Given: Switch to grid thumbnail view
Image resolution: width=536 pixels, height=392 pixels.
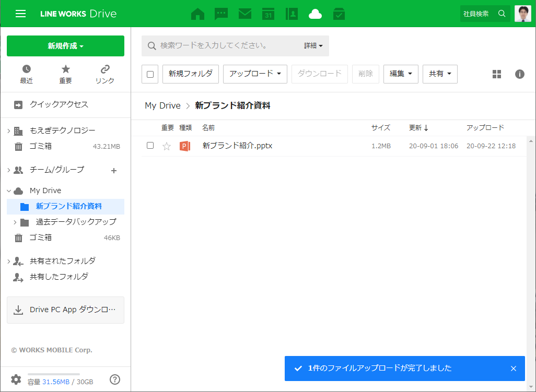Looking at the screenshot, I should click(497, 74).
